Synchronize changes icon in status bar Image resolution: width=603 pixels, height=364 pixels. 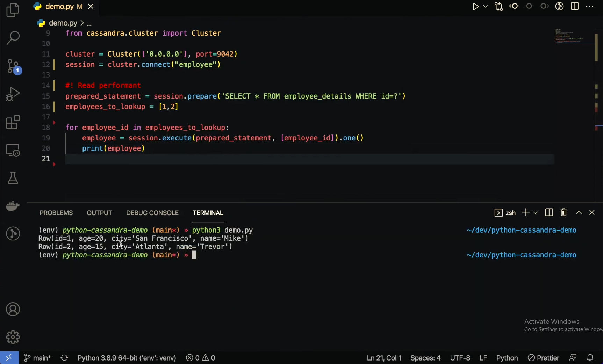pos(64,358)
